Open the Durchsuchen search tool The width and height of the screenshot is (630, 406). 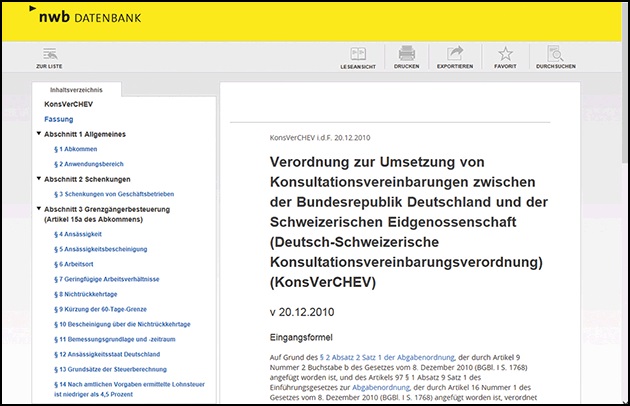click(x=554, y=57)
